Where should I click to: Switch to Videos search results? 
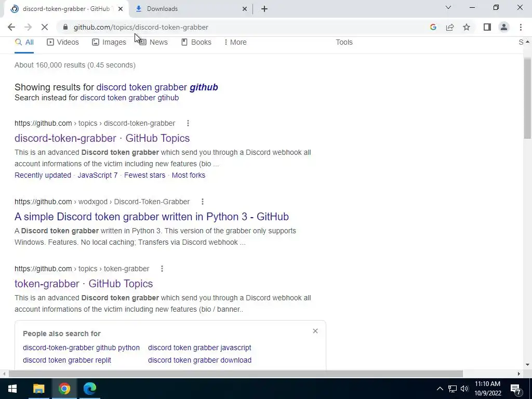click(63, 42)
